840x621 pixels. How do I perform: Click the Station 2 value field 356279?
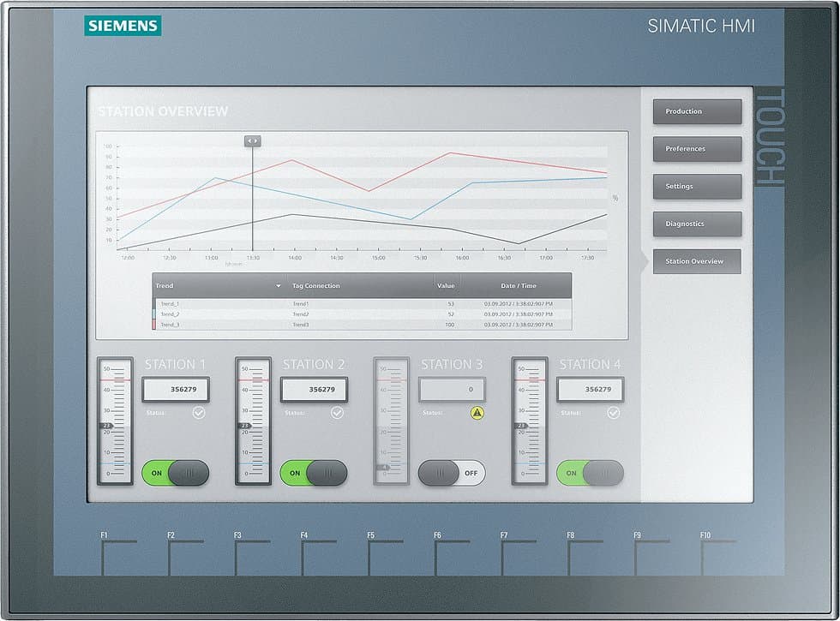(x=314, y=389)
